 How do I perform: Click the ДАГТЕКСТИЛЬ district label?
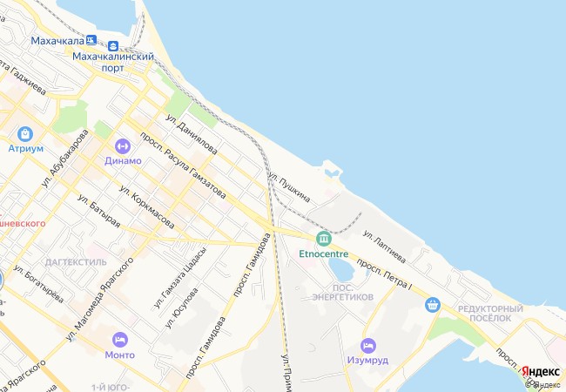(x=76, y=262)
